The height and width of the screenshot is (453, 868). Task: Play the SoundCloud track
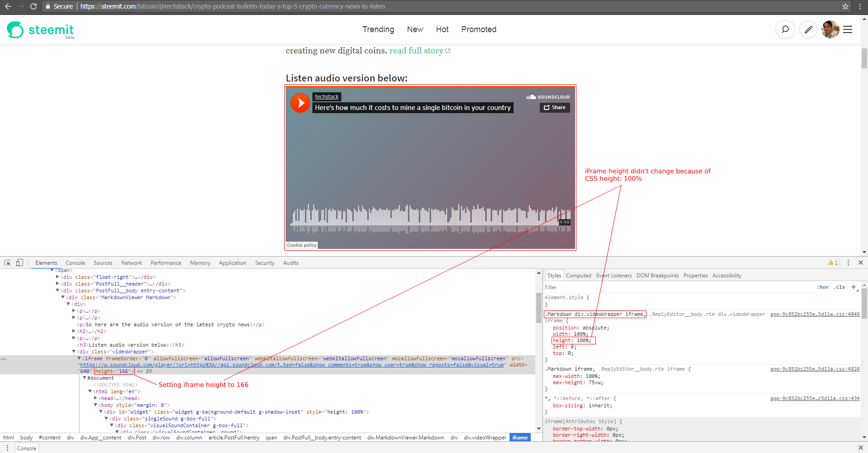[x=300, y=103]
